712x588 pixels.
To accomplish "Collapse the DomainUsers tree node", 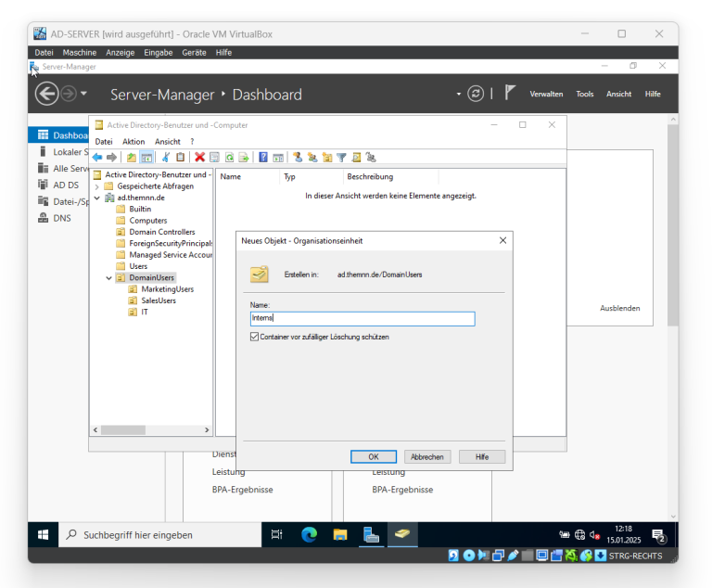I will [x=109, y=277].
